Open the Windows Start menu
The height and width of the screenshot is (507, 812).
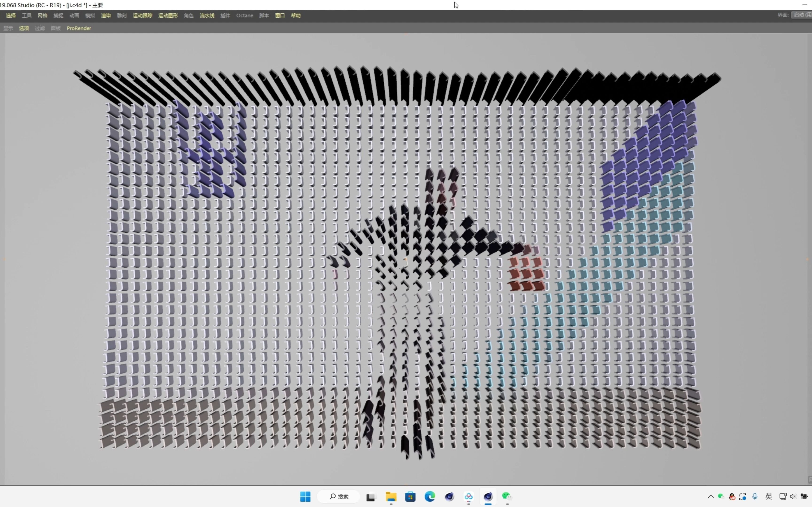tap(305, 496)
